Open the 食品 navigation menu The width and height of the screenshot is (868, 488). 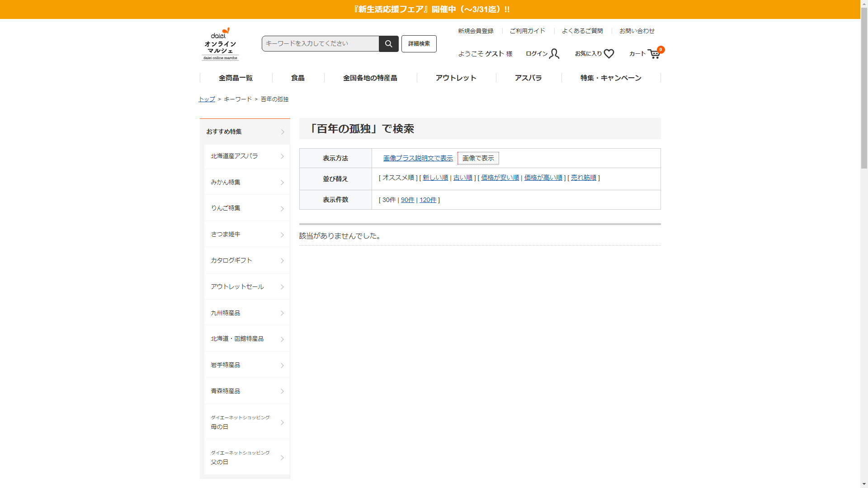tap(297, 78)
